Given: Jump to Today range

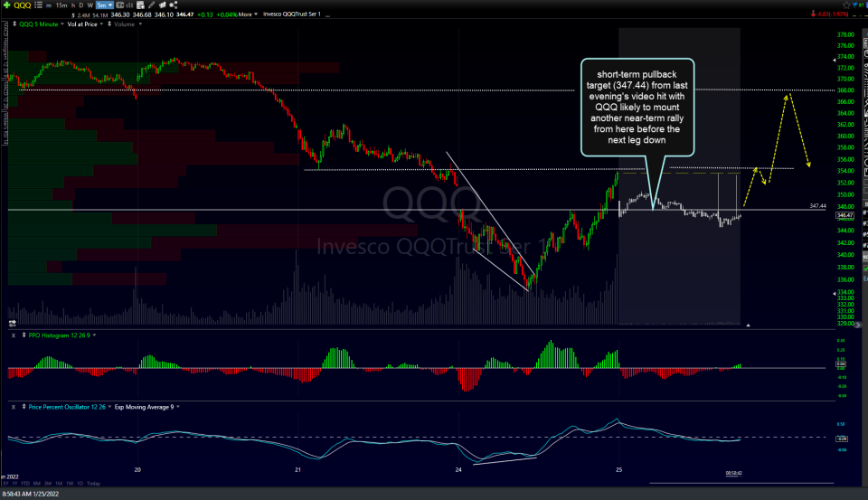Looking at the screenshot, I should (x=93, y=484).
